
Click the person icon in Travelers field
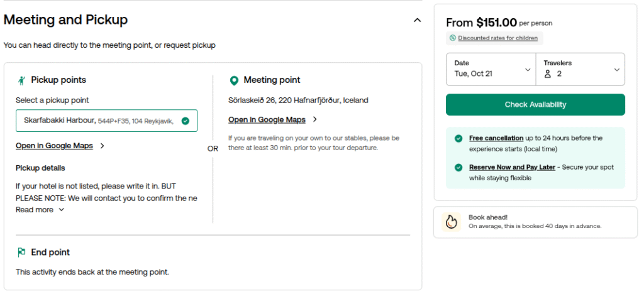pos(548,74)
